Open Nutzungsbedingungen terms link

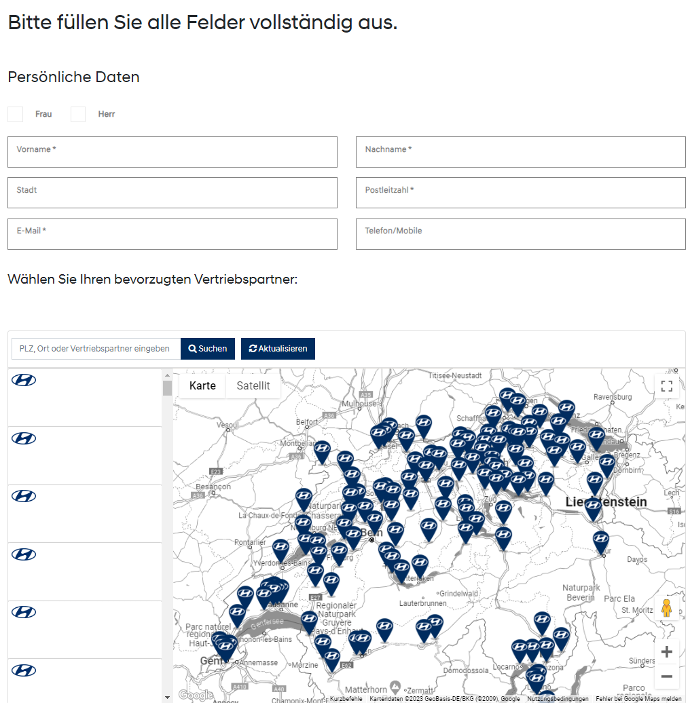point(557,699)
